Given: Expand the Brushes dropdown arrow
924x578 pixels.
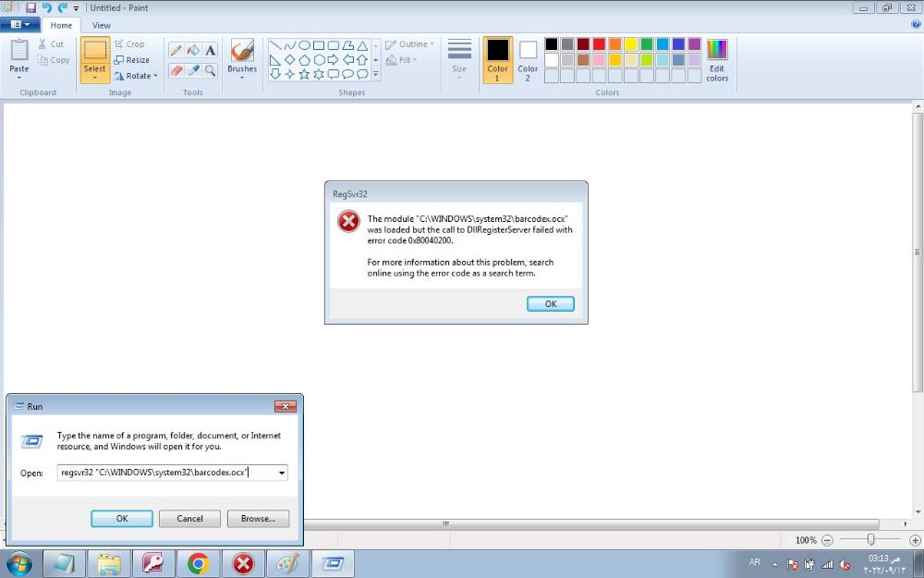Looking at the screenshot, I should pyautogui.click(x=242, y=78).
